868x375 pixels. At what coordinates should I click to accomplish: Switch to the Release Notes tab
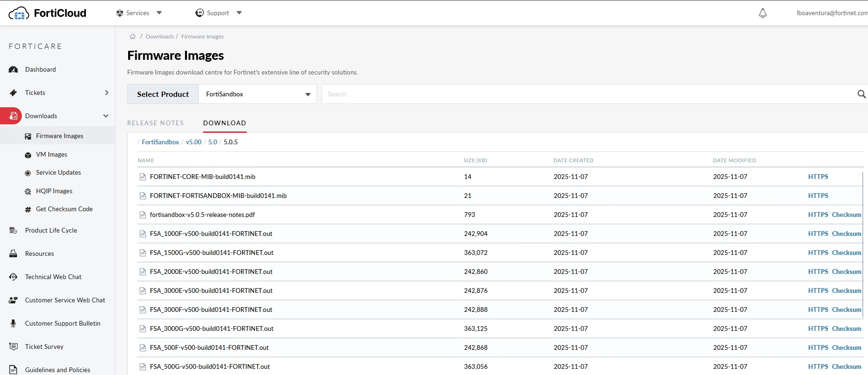tap(155, 123)
